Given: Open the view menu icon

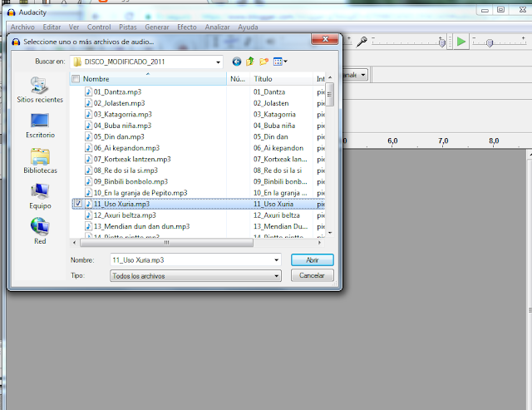Looking at the screenshot, I should (280, 62).
